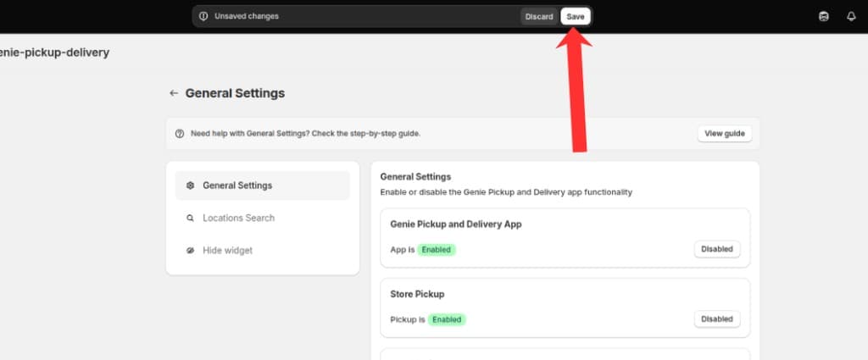Click the gear icon beside General Settings
Viewport: 868px width, 360px height.
pyautogui.click(x=191, y=186)
